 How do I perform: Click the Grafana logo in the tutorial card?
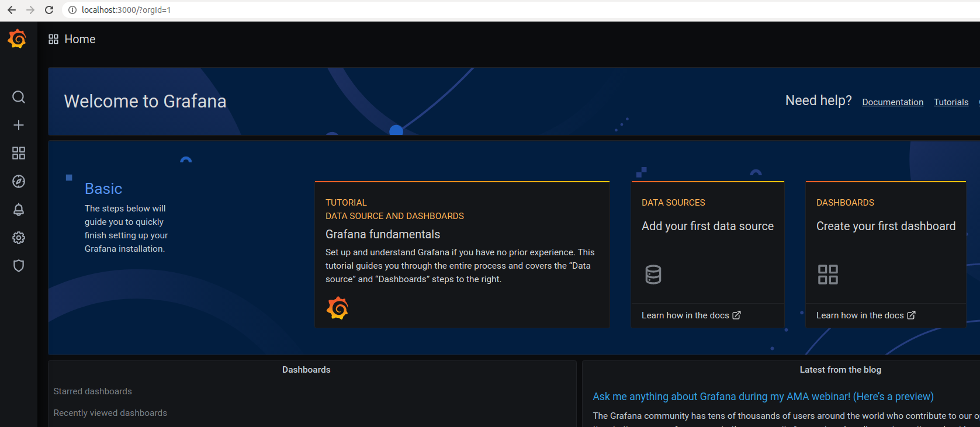[337, 308]
